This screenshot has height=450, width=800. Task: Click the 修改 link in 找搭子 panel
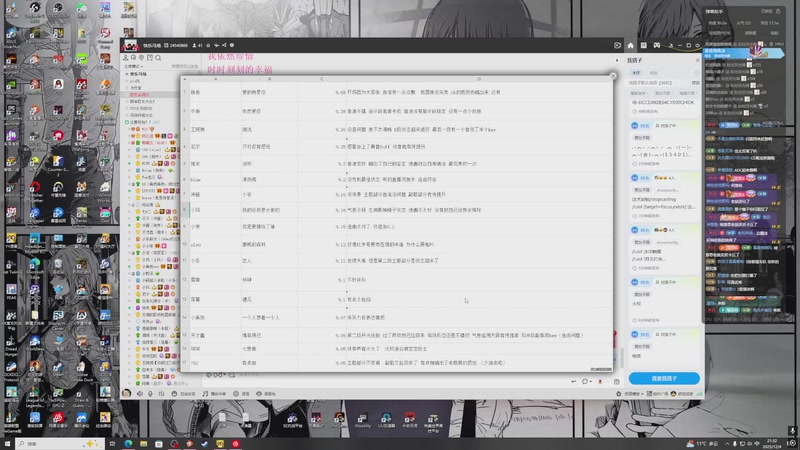695,83
